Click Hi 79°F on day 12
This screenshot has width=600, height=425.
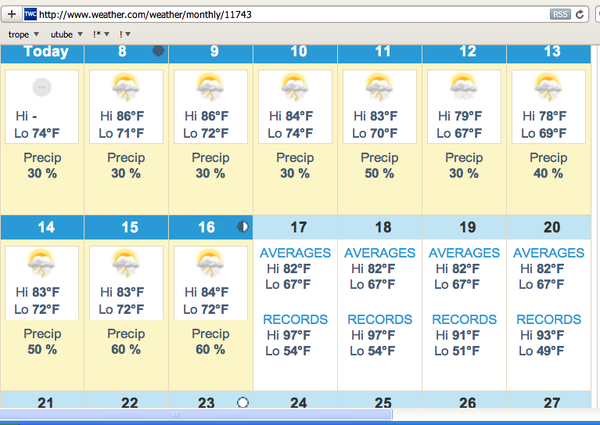click(460, 116)
